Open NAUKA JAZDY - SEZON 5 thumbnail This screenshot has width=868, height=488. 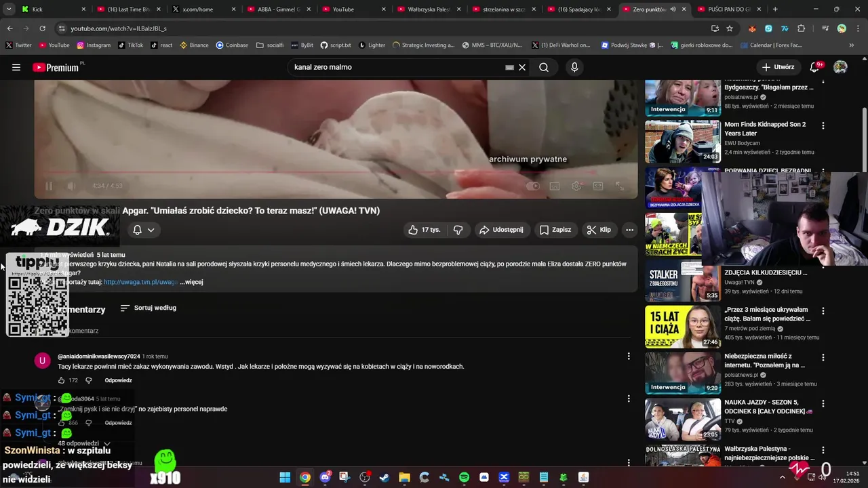(682, 420)
